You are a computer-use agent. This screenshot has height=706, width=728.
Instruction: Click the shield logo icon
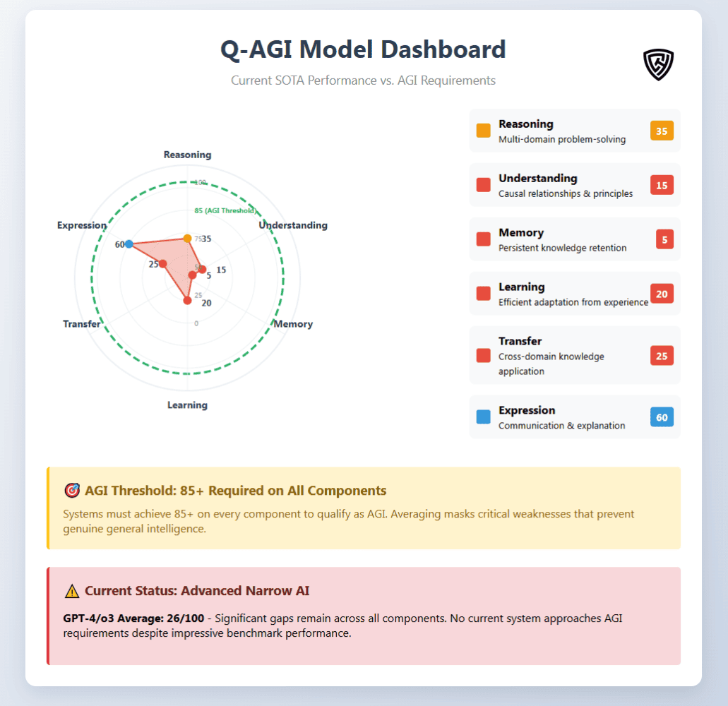pyautogui.click(x=658, y=64)
